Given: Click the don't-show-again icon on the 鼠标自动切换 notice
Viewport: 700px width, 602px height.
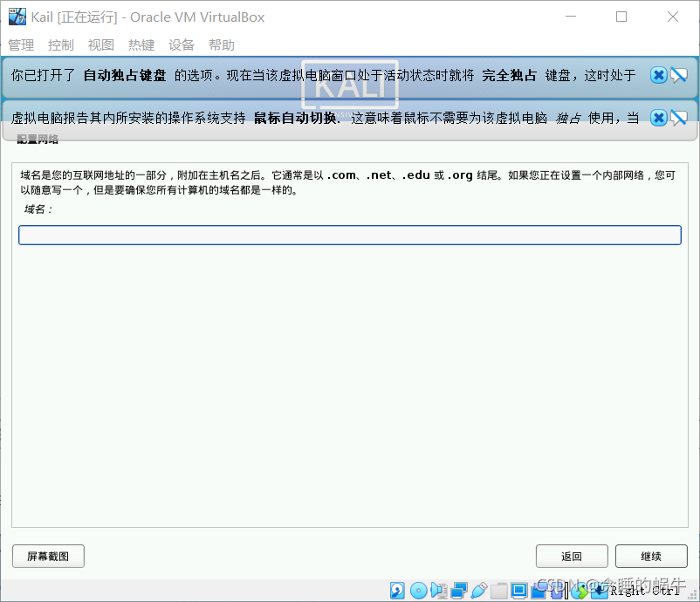Looking at the screenshot, I should tap(679, 118).
